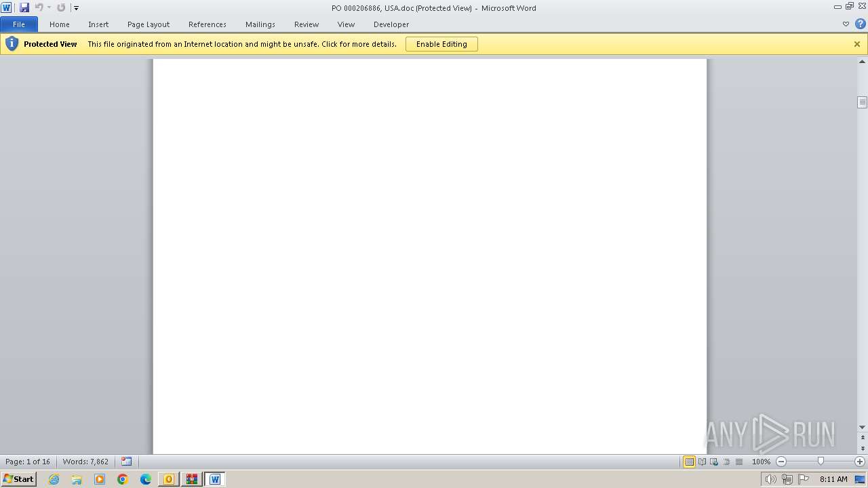Click the Words: 7,862 count indicator
The width and height of the screenshot is (868, 488).
click(x=85, y=462)
